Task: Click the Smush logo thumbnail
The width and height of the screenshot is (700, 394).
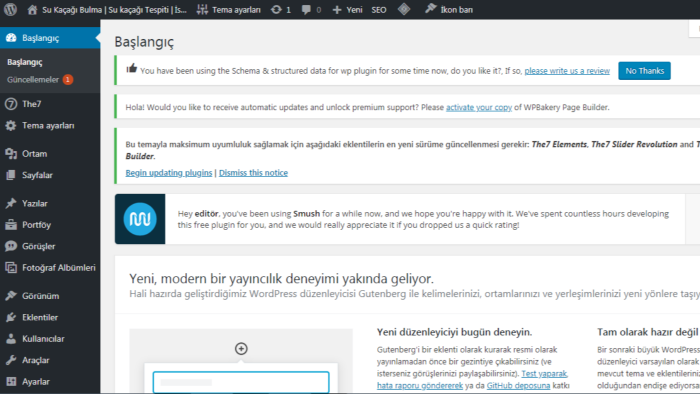Action: (x=140, y=219)
